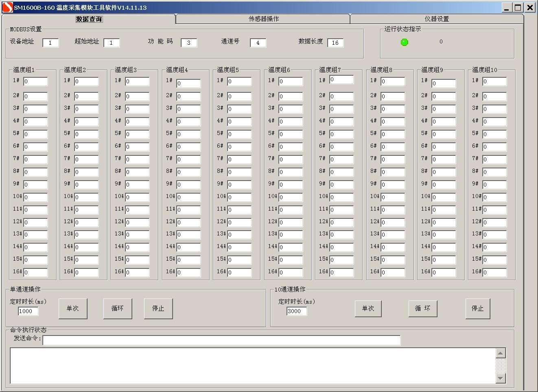538x392 pixels.
Task: Click the 定时时长 field showing 3000
Action: pyautogui.click(x=297, y=311)
